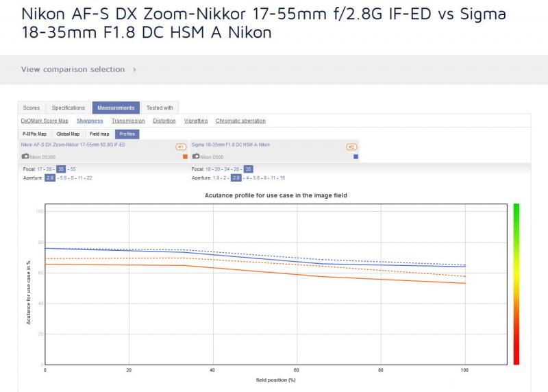Set Nikon lens aperture to 22
This screenshot has width=548, height=392.
click(90, 178)
